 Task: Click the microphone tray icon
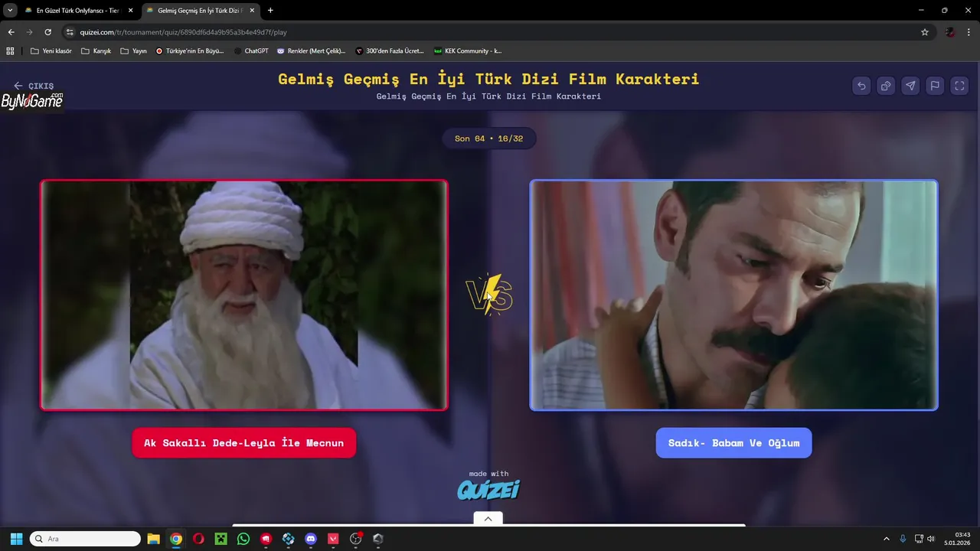point(903,539)
